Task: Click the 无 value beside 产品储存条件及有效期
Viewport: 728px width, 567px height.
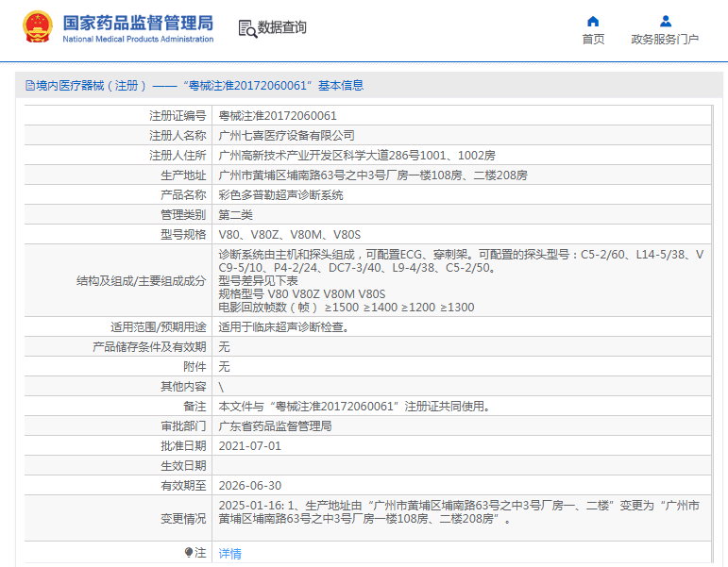Action: [224, 347]
